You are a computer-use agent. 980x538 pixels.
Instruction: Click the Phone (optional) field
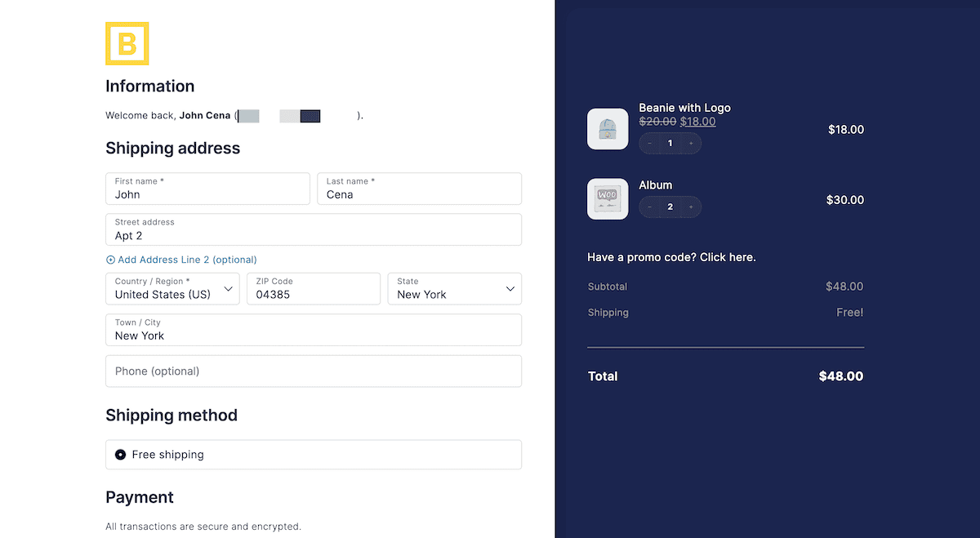click(x=314, y=371)
